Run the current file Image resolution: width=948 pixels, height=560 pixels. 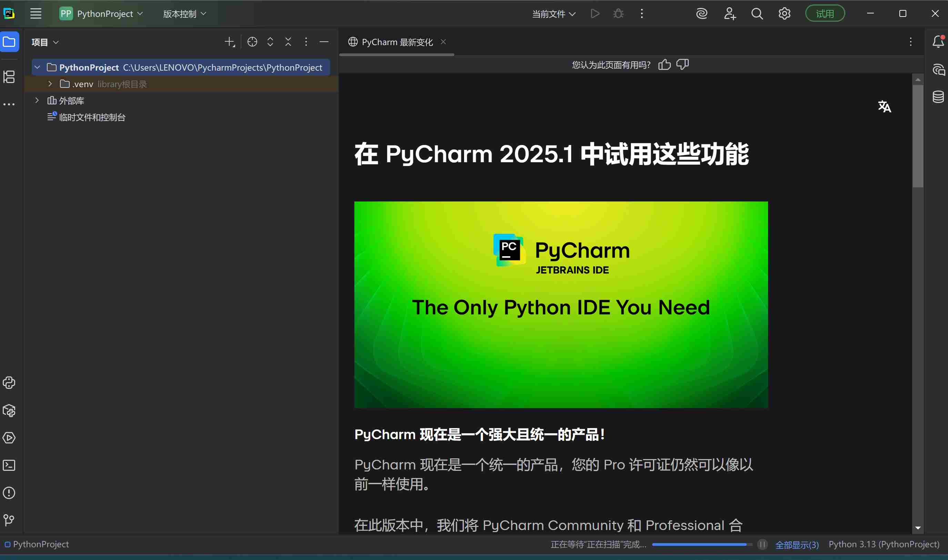click(595, 13)
